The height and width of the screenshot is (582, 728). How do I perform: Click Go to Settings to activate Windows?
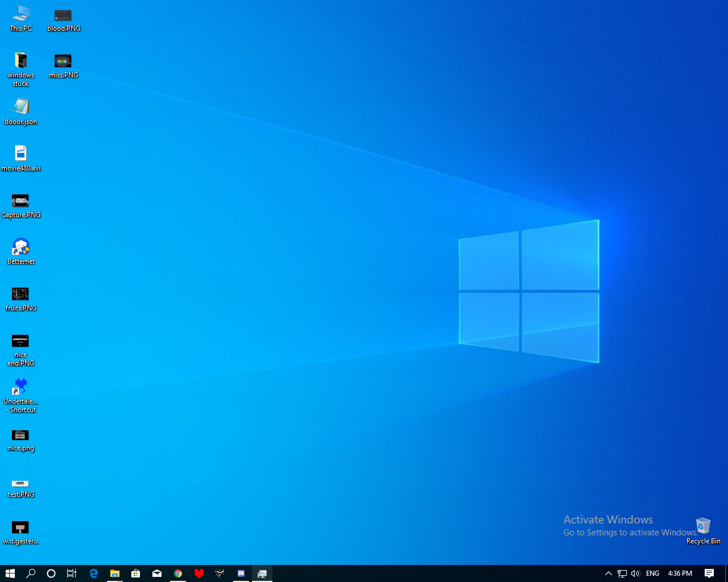[x=629, y=533]
